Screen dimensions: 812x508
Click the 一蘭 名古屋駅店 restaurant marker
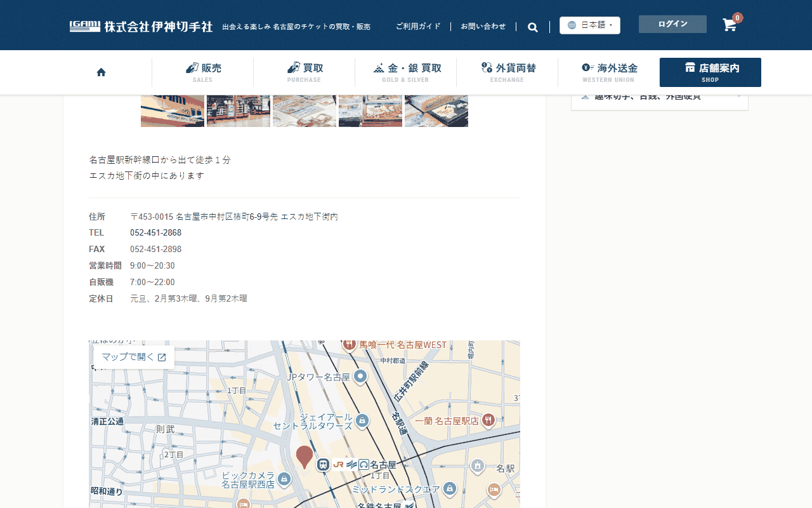(x=488, y=420)
